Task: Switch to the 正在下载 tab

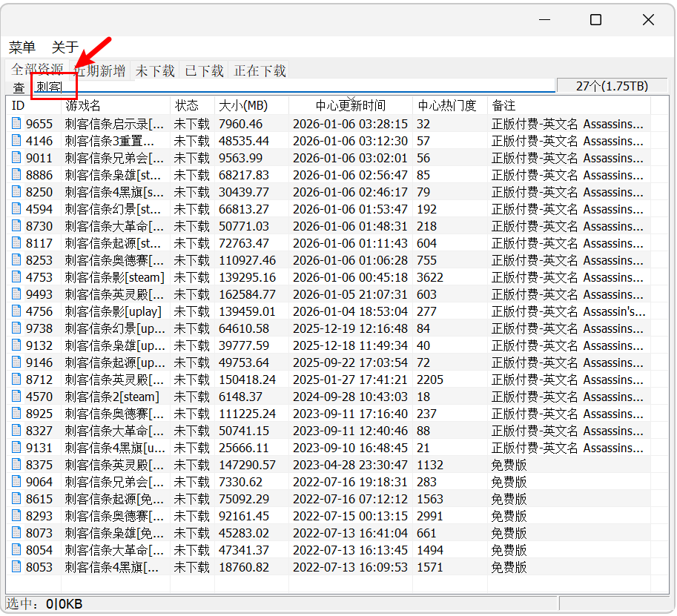Action: pos(260,70)
